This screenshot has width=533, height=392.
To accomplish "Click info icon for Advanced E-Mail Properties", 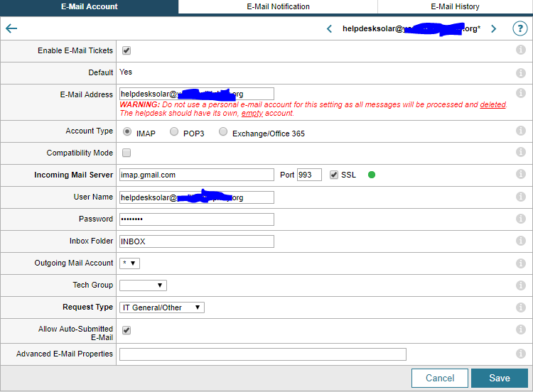I will pos(521,354).
